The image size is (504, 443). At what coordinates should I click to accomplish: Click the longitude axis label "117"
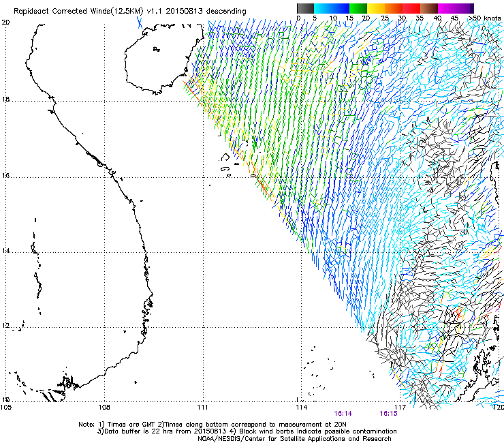[x=400, y=407]
